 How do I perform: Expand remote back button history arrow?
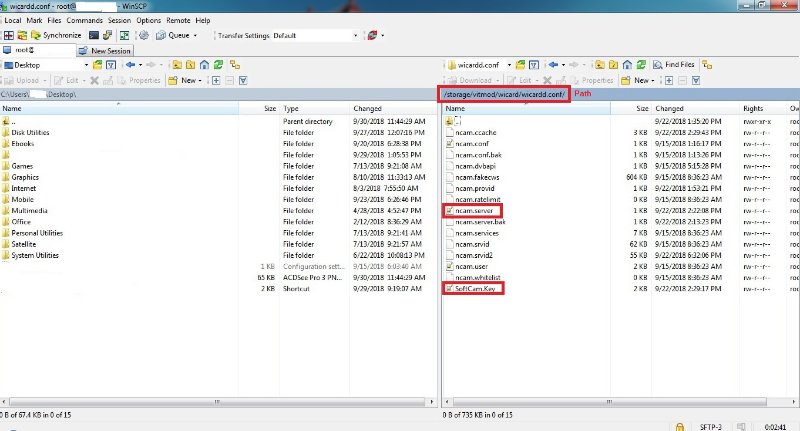(x=563, y=65)
